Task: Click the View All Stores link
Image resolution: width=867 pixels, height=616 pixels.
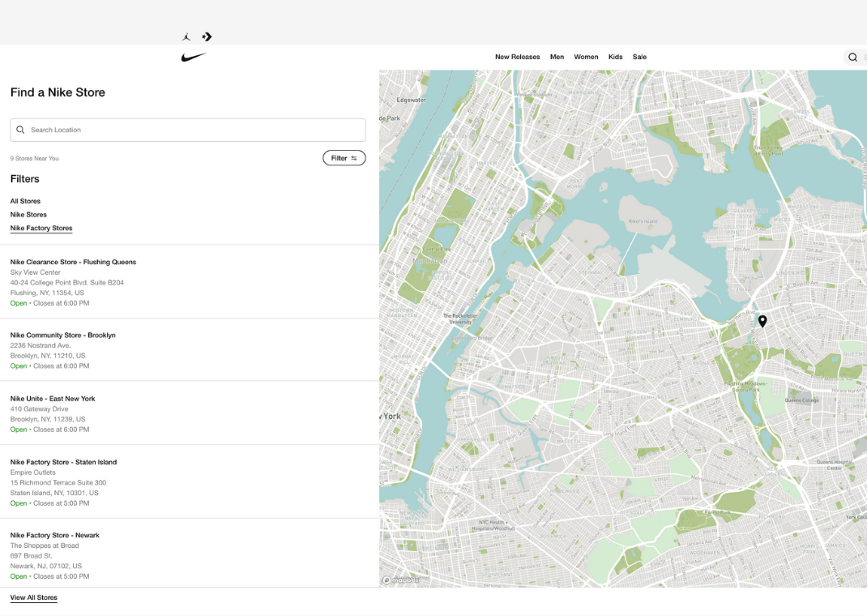Action: coord(34,597)
